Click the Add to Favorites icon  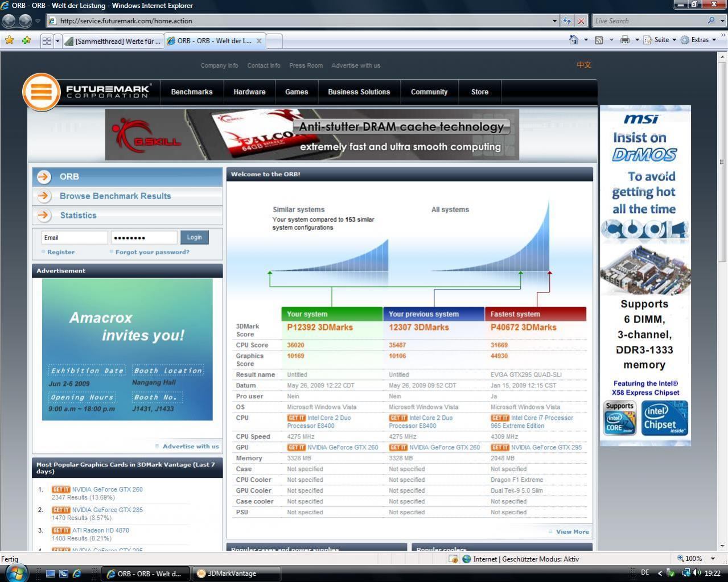tap(26, 40)
